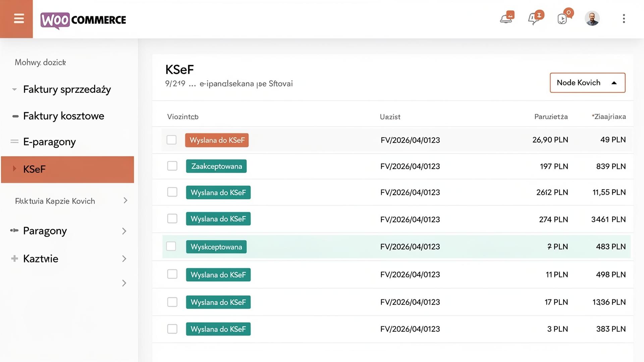644x362 pixels.
Task: Sort by the Uzist column header
Action: 390,117
